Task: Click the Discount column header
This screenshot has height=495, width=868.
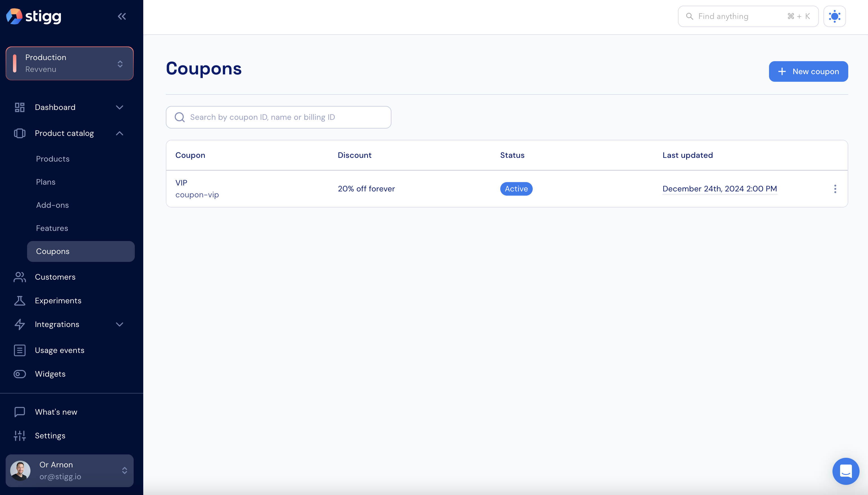Action: click(354, 155)
